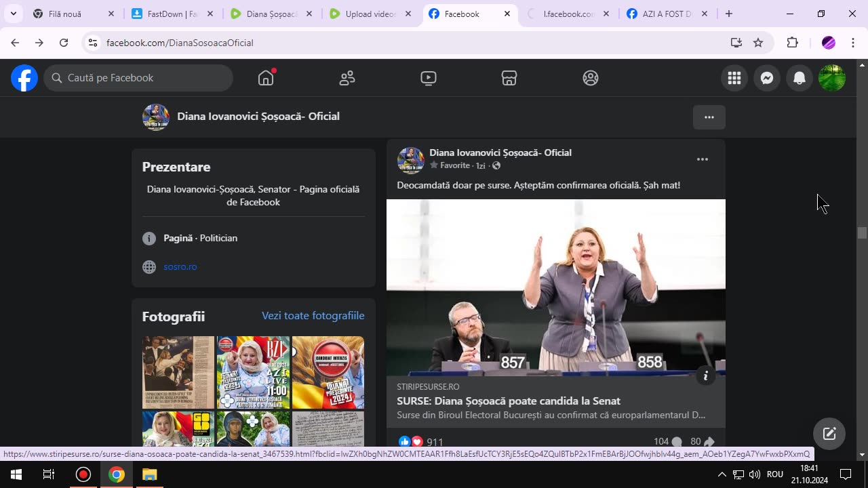Open the post author name link
The height and width of the screenshot is (488, 868).
[500, 152]
